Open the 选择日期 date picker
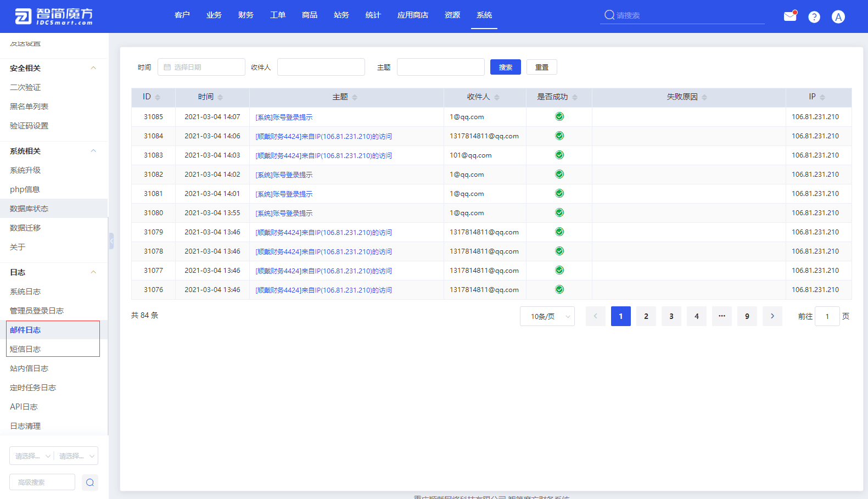The height and width of the screenshot is (499, 868). pyautogui.click(x=201, y=67)
